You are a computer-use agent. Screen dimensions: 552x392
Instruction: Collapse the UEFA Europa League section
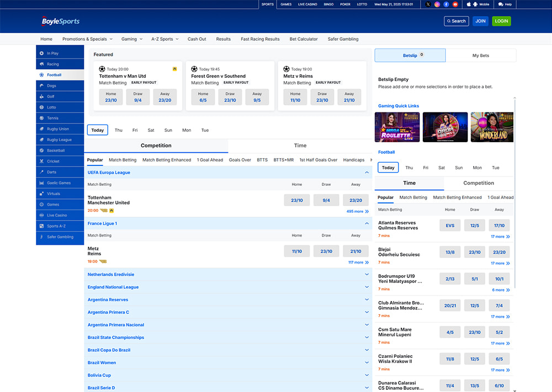(x=367, y=173)
